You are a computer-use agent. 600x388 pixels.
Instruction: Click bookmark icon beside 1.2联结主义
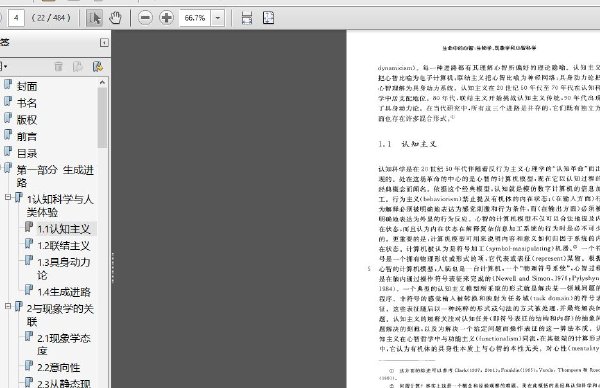pyautogui.click(x=29, y=244)
